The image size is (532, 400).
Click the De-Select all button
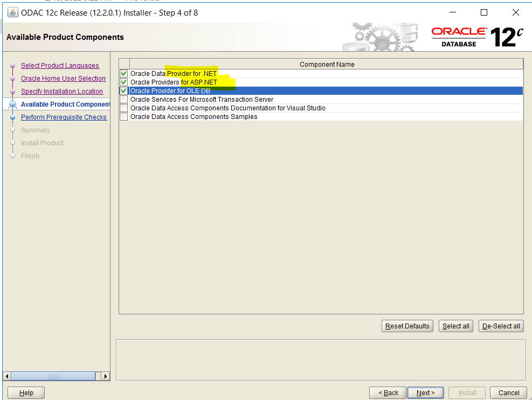point(501,326)
